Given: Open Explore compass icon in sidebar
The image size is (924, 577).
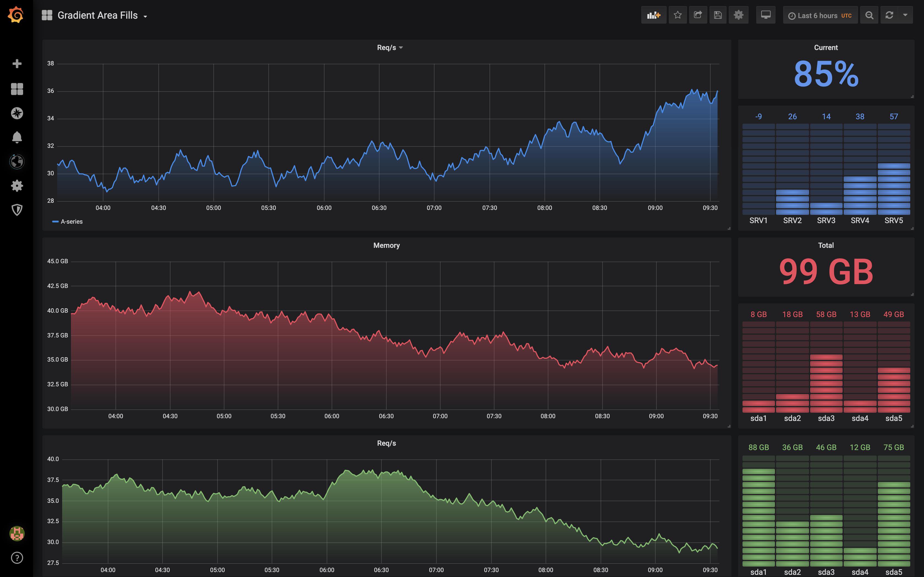Looking at the screenshot, I should (x=17, y=113).
